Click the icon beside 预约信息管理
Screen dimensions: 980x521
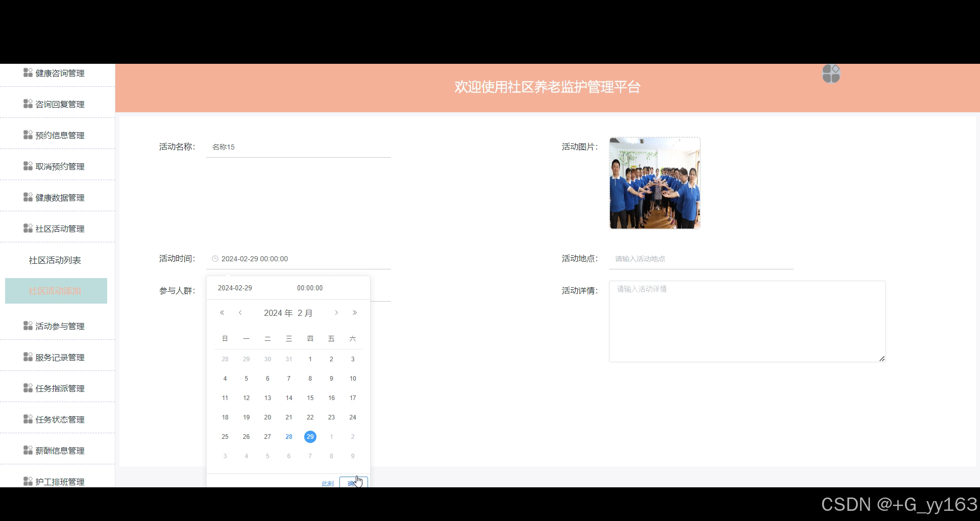[28, 135]
